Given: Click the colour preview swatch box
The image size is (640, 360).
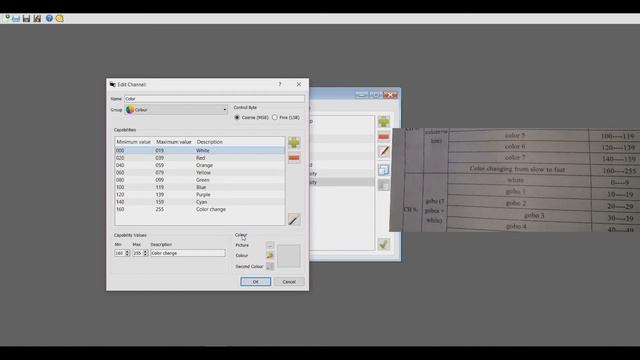Looking at the screenshot, I should 289,256.
